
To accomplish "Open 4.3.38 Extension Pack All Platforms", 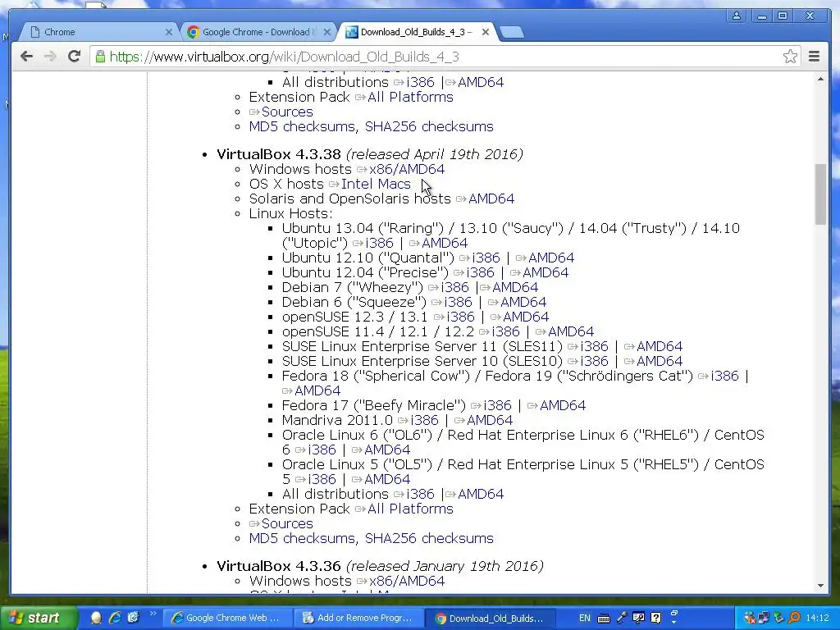I will point(410,509).
